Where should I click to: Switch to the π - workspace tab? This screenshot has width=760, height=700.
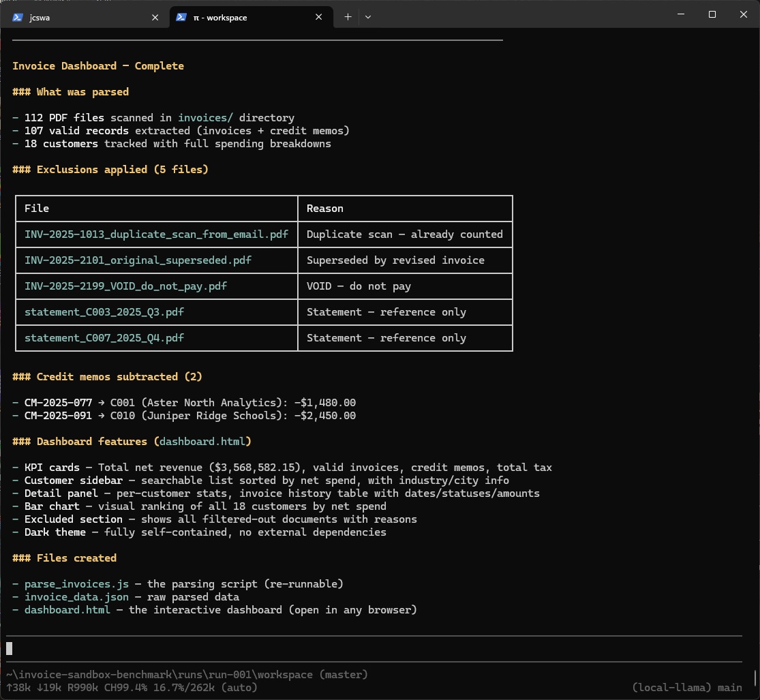(x=251, y=18)
